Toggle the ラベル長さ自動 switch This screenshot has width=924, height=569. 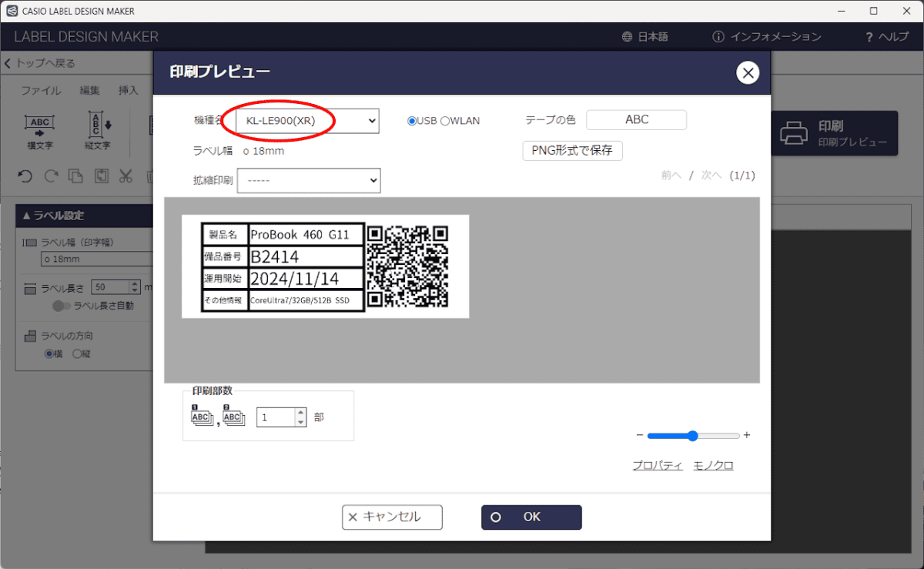pyautogui.click(x=62, y=306)
